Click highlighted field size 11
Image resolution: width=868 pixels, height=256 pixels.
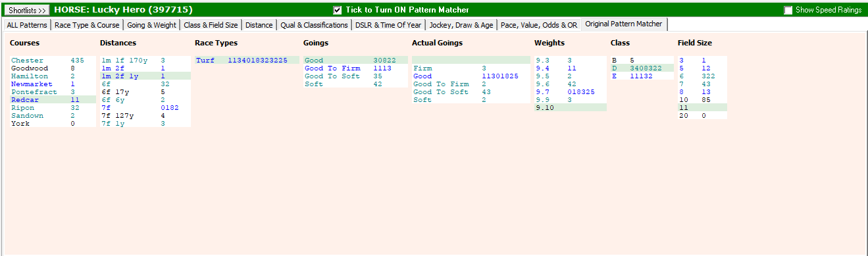pos(702,108)
